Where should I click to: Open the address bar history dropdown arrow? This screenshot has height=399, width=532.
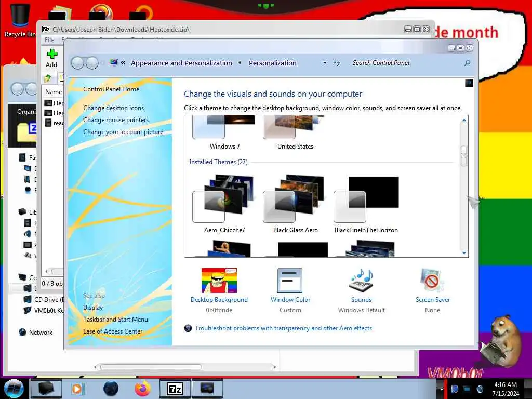click(x=325, y=63)
